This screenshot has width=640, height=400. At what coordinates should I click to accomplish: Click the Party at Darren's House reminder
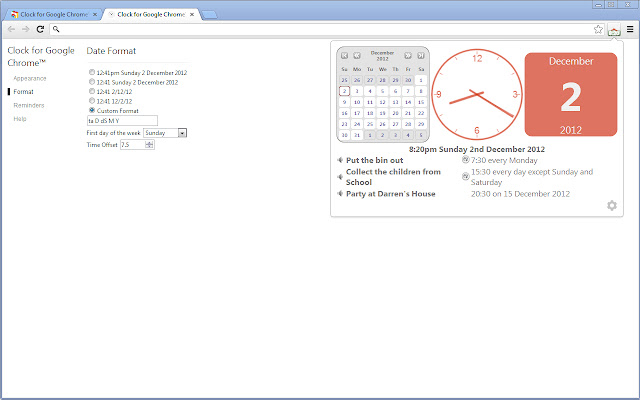point(391,193)
